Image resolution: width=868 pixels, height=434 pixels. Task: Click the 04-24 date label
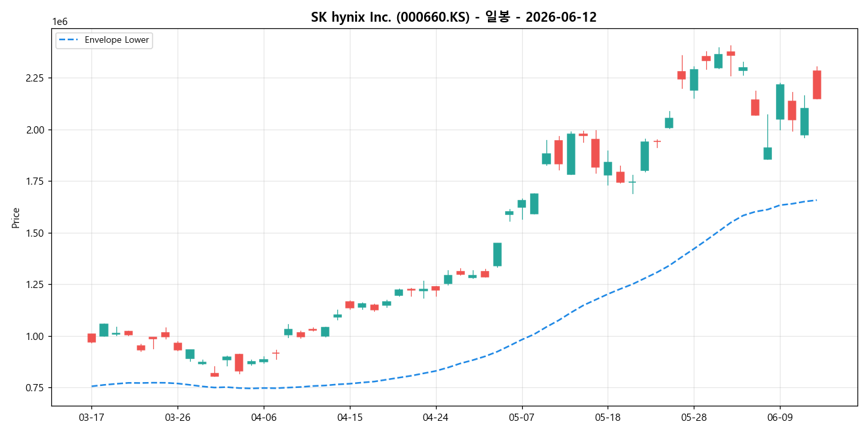tap(435, 418)
